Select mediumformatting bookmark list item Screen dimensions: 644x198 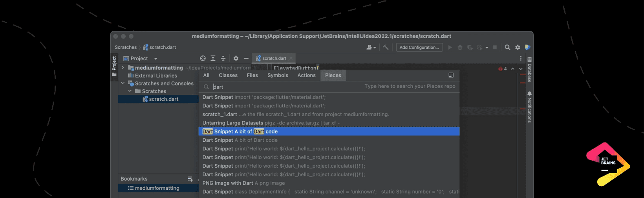click(159, 188)
